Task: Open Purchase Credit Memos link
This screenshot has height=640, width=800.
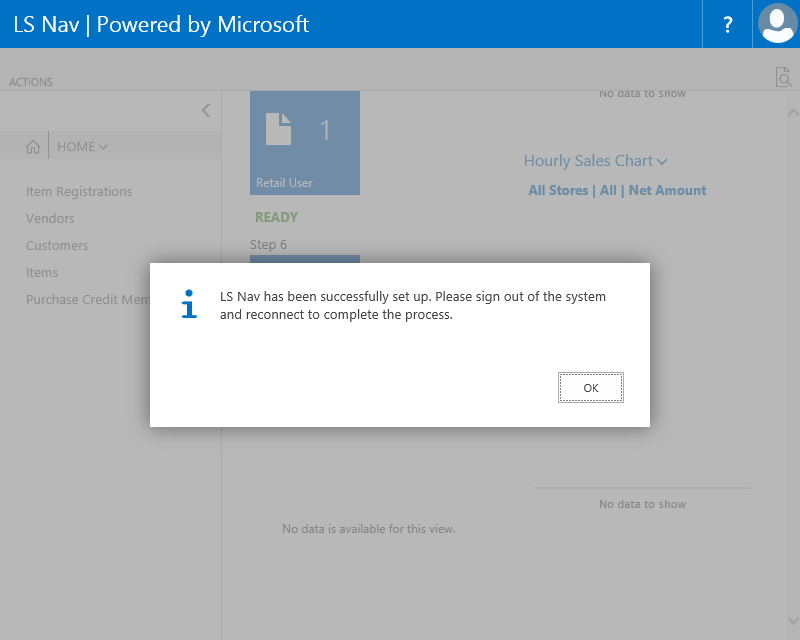Action: 87,300
